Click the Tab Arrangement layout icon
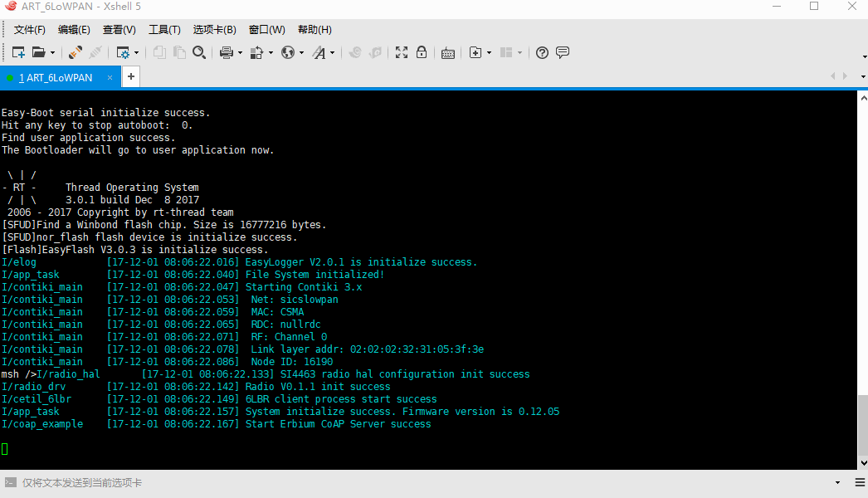This screenshot has height=498, width=868. (x=506, y=52)
